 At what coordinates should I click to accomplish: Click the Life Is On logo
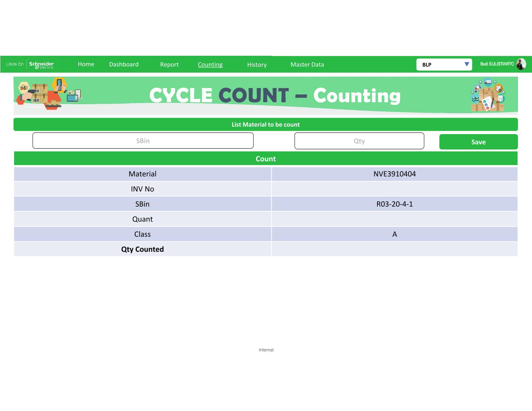tap(15, 64)
